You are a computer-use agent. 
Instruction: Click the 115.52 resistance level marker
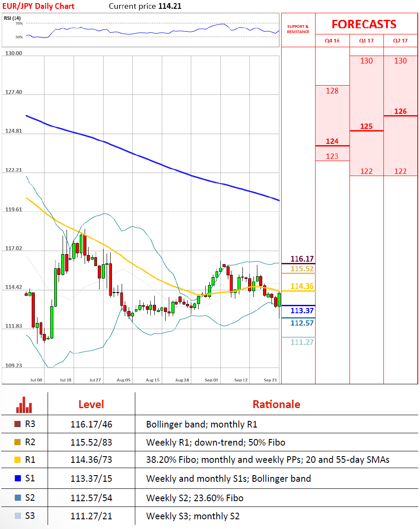coord(302,269)
